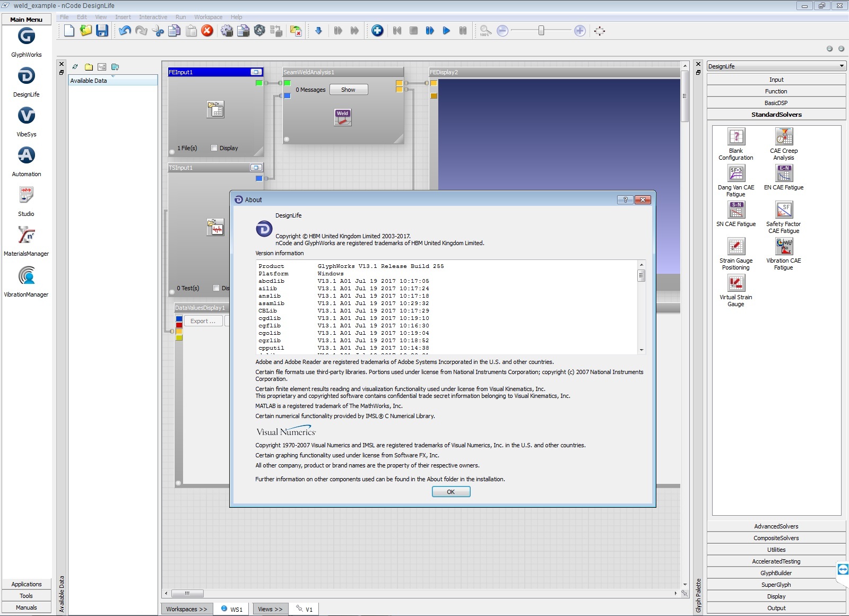This screenshot has width=849, height=616.
Task: Open the Workspace menu
Action: (x=209, y=17)
